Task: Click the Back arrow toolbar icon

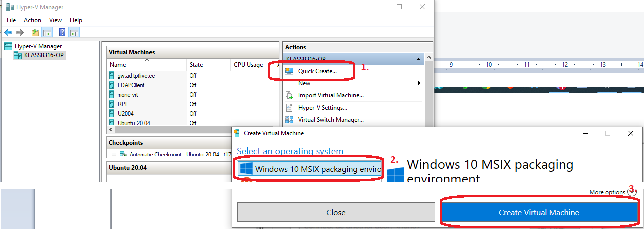Action: tap(8, 33)
